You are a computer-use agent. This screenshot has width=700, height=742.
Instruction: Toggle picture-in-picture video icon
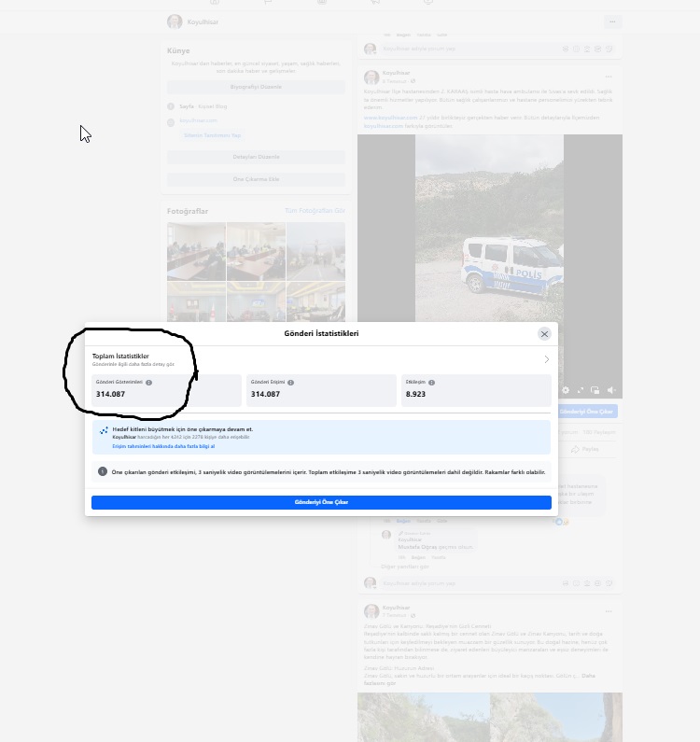595,390
